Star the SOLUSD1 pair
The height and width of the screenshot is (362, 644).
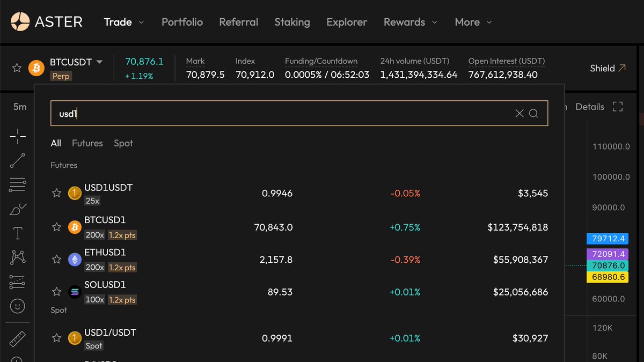(56, 292)
